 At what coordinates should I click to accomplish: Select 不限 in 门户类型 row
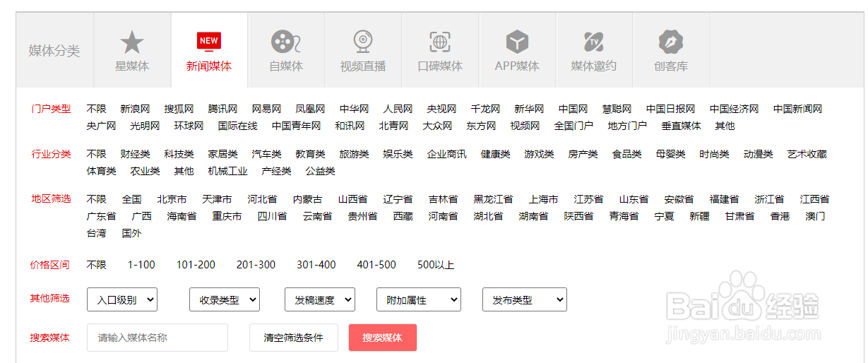point(97,109)
